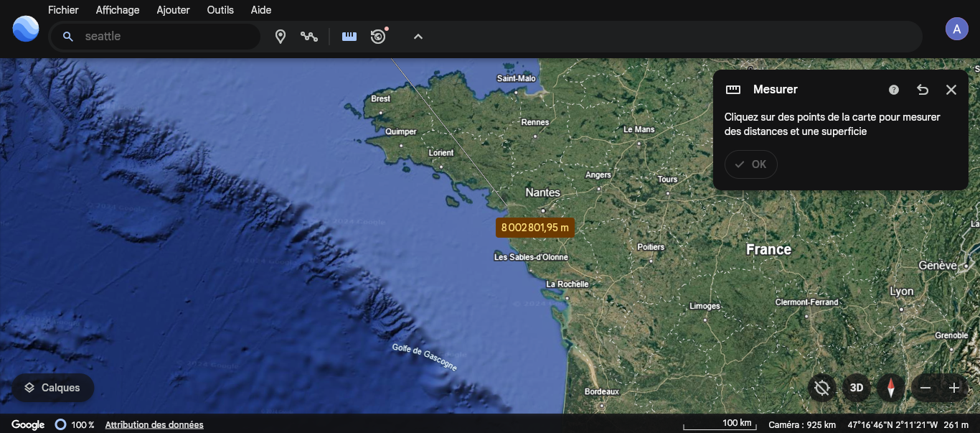Screen dimensions: 980x433
Task: Select the add placemark pin tool
Action: 281,37
